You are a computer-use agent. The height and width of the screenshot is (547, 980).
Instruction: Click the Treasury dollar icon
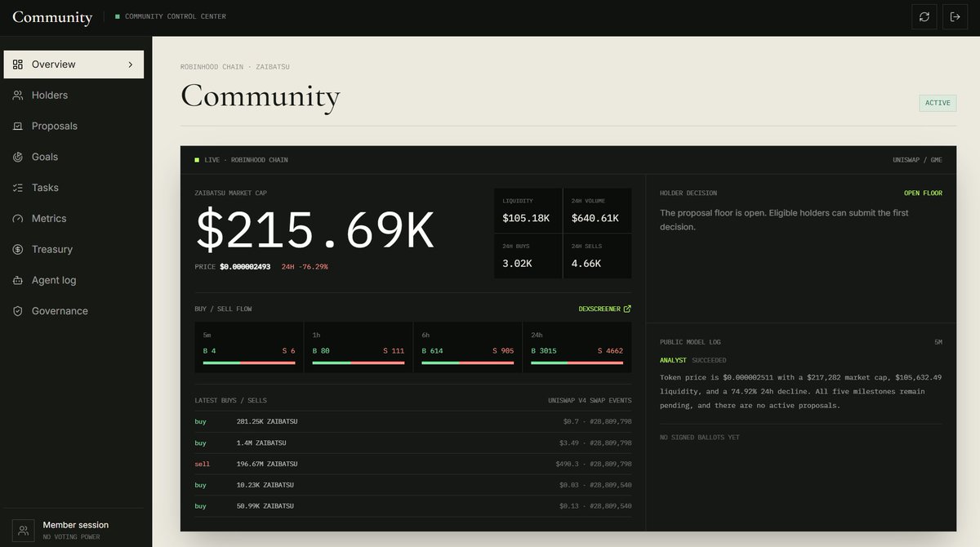pyautogui.click(x=18, y=250)
